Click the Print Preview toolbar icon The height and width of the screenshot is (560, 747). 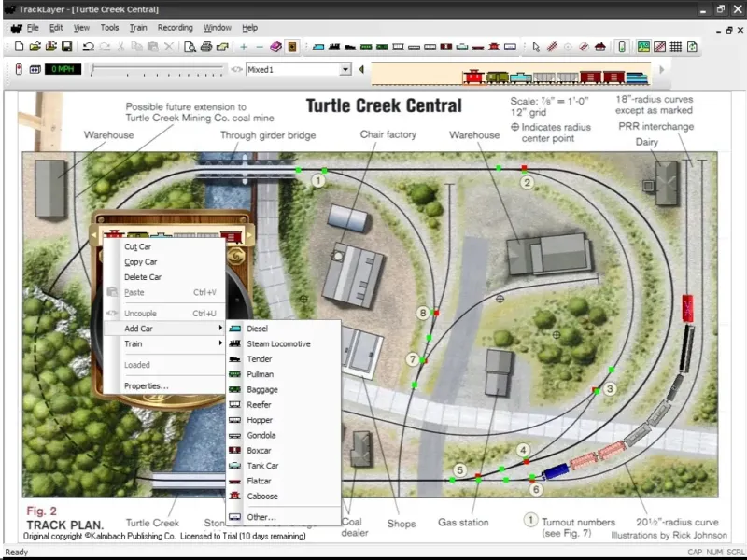click(190, 46)
